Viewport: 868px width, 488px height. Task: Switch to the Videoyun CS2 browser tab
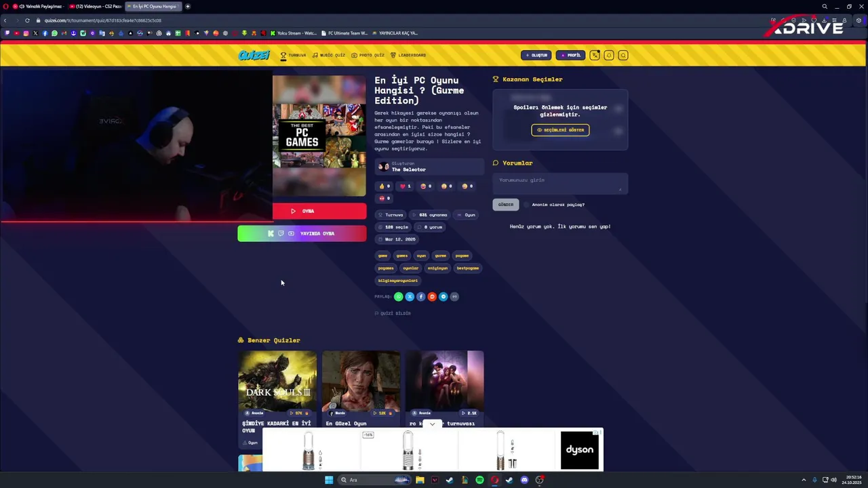(96, 6)
